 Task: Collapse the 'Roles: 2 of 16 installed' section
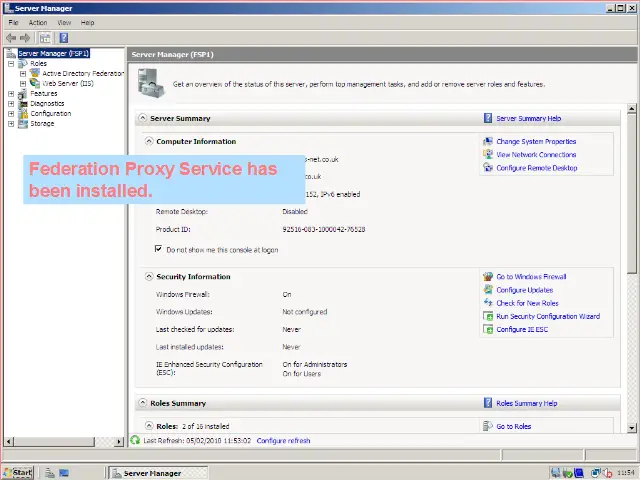pos(149,426)
